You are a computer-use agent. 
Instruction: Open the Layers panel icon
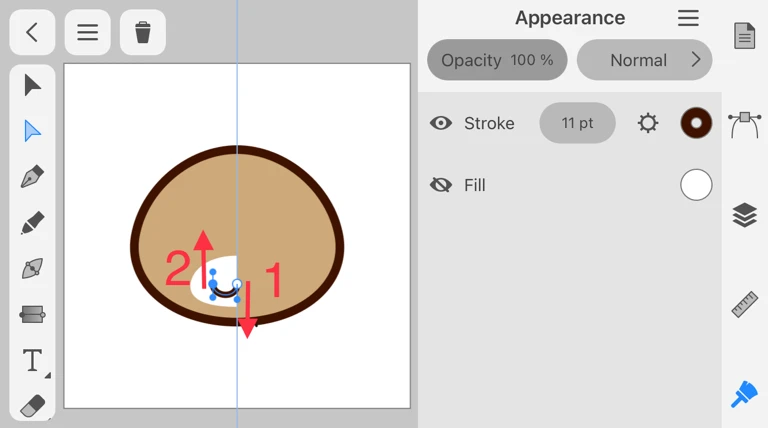point(744,214)
